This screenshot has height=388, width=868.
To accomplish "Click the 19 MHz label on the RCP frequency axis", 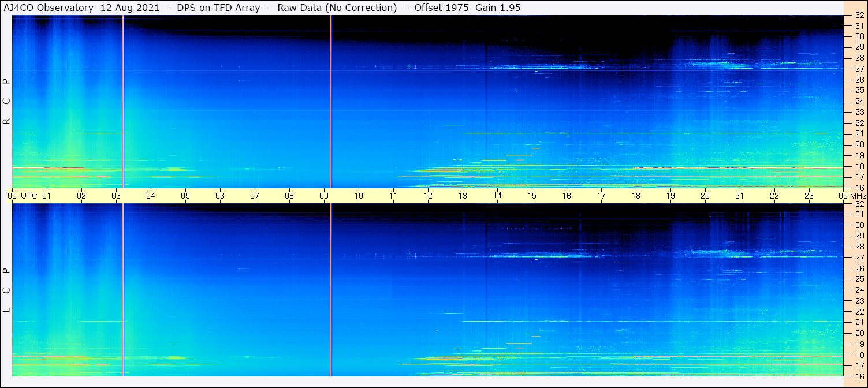I will click(859, 155).
